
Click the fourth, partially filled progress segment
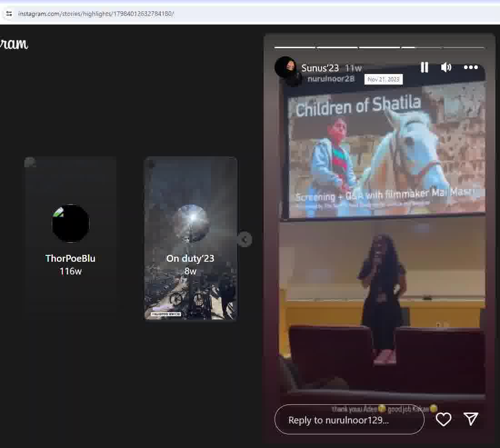point(421,47)
